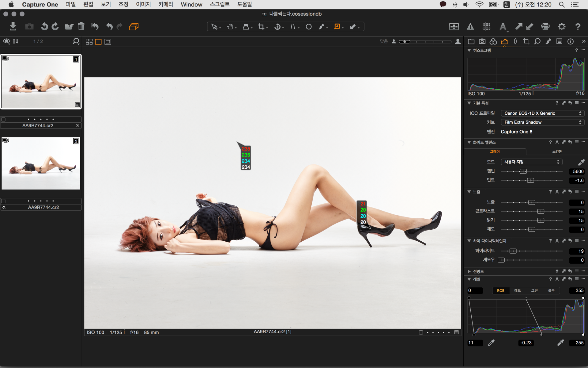Toggle the eye viewer visibility icon
Image resolution: width=588 pixels, height=368 pixels.
[x=6, y=41]
